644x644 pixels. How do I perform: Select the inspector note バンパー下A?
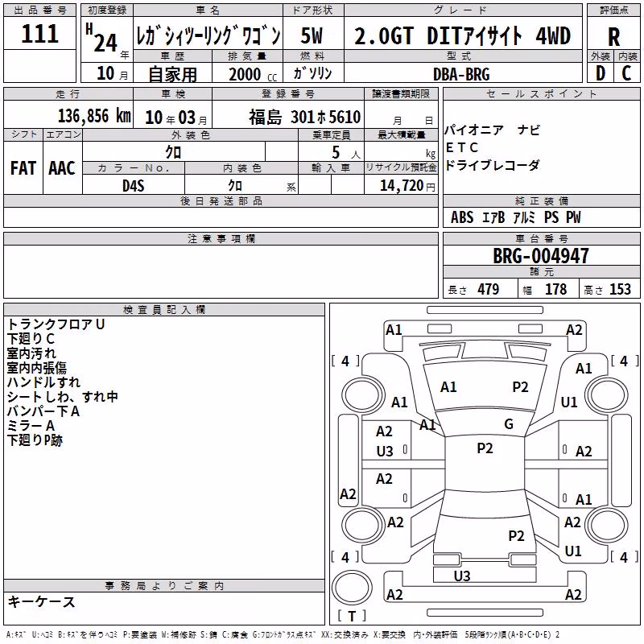pyautogui.click(x=43, y=411)
